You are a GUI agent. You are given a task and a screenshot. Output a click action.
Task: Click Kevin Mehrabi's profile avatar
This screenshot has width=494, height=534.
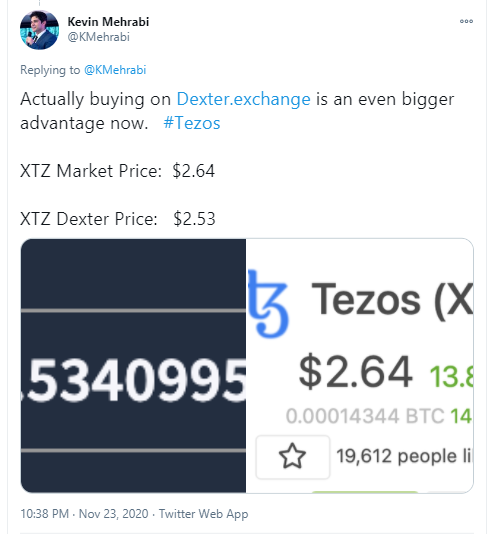(x=39, y=30)
